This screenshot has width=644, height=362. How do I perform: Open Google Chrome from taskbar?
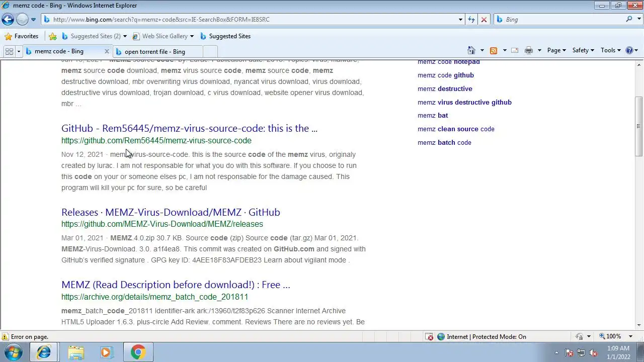[x=138, y=352]
